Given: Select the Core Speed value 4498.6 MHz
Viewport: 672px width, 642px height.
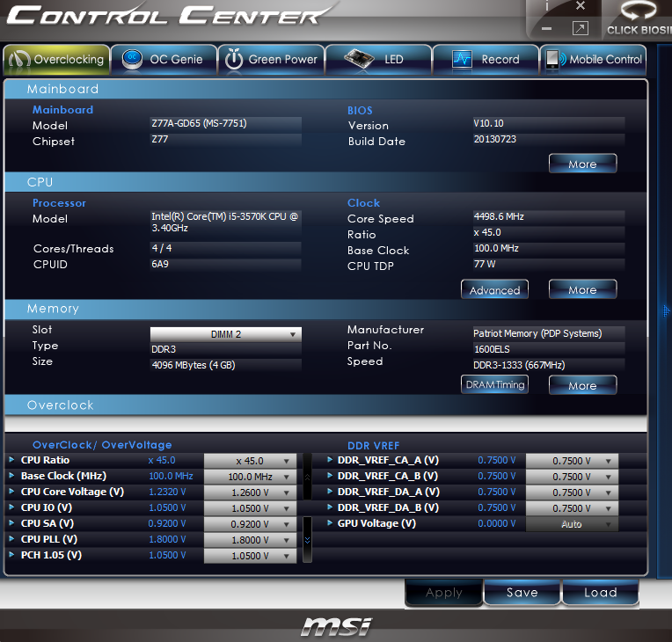Looking at the screenshot, I should tap(499, 216).
